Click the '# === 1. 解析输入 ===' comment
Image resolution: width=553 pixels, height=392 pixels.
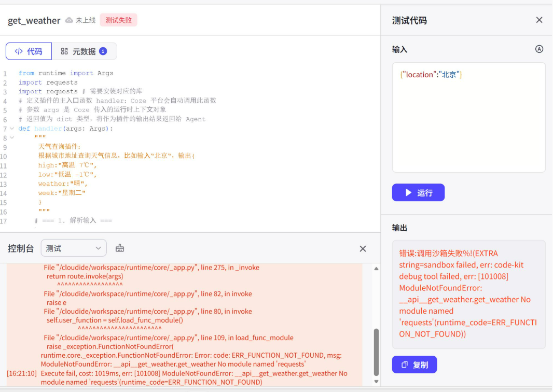(73, 221)
